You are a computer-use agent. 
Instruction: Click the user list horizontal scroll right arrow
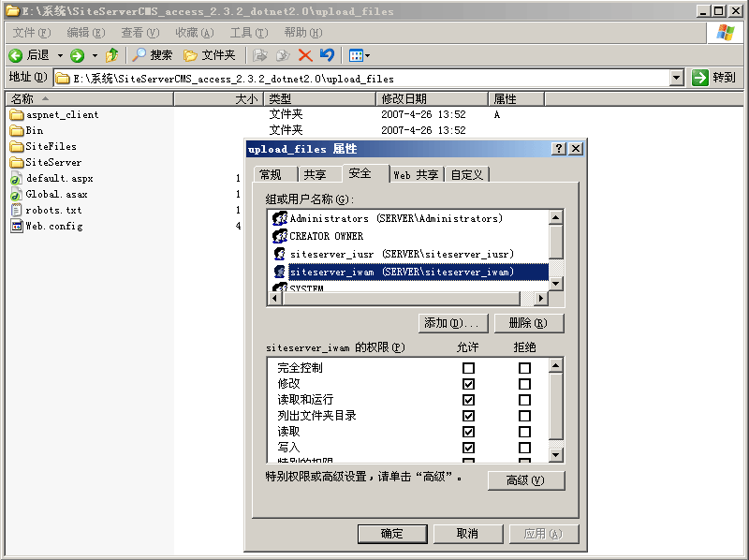click(x=541, y=298)
